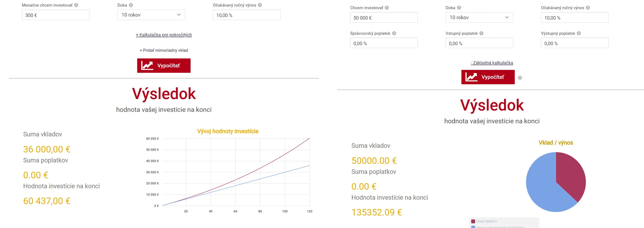Click help icon next to 'Vstupný poplatok'
This screenshot has height=228, width=644.
[481, 33]
